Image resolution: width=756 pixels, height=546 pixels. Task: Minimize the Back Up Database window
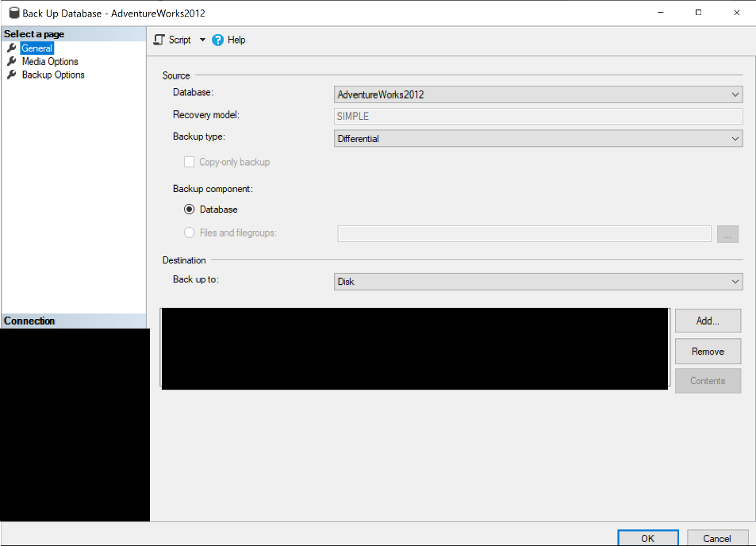click(x=661, y=13)
